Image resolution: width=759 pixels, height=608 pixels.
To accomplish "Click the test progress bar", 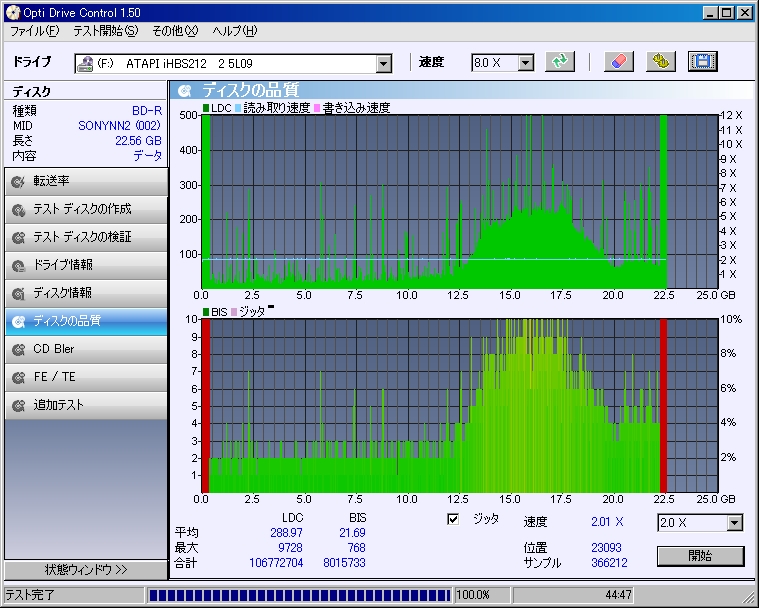I will [298, 595].
